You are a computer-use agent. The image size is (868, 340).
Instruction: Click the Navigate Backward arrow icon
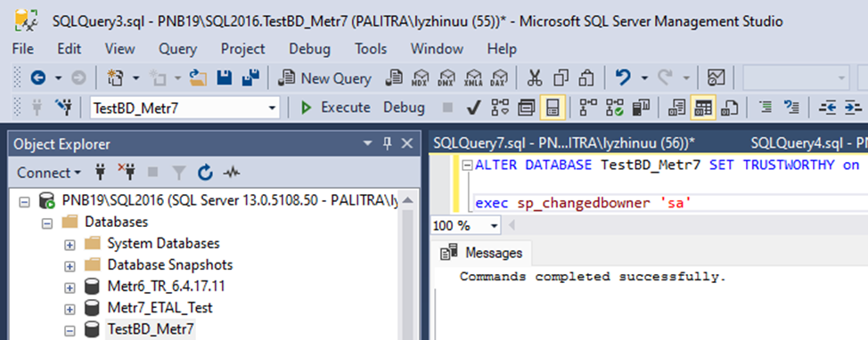pos(37,78)
